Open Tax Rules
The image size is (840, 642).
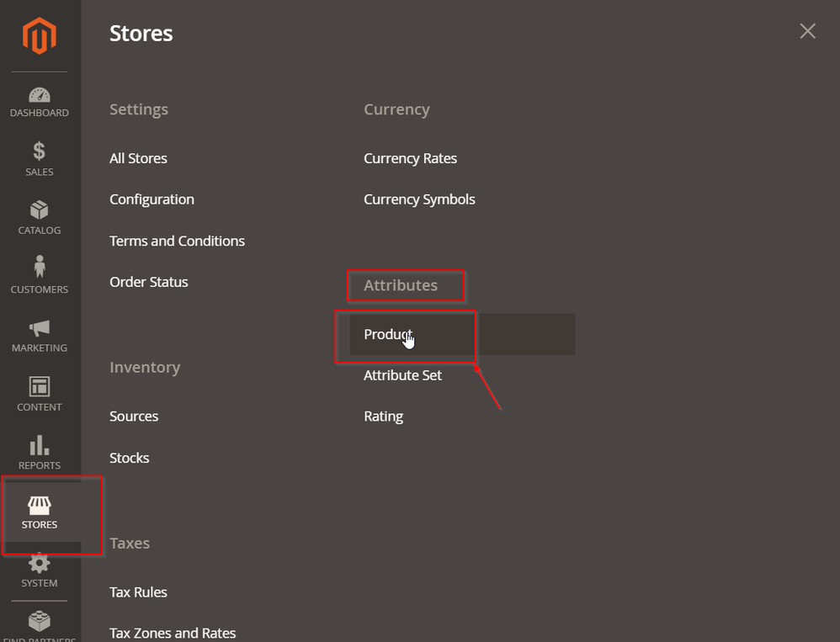138,592
